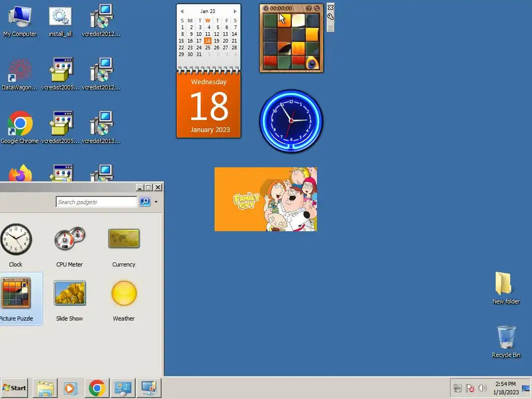Select the vcredist2013 installer icon
This screenshot has width=532, height=399.
click(x=101, y=127)
